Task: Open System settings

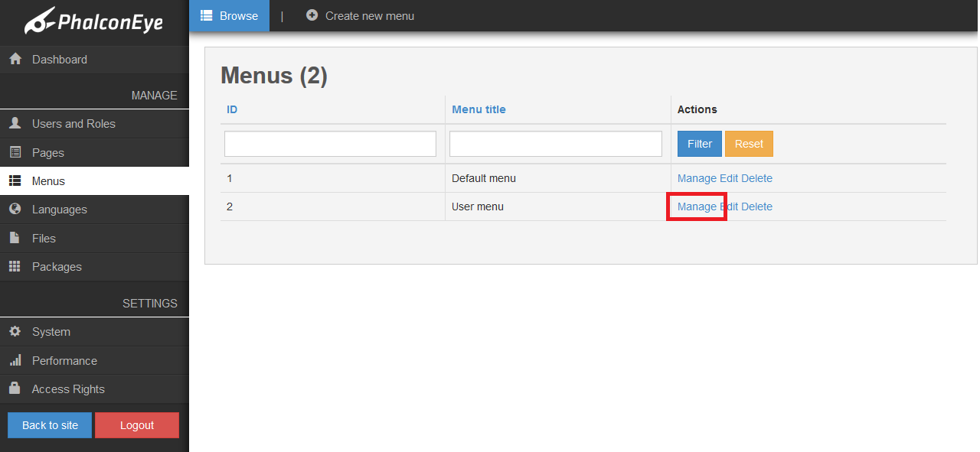Action: coord(94,332)
